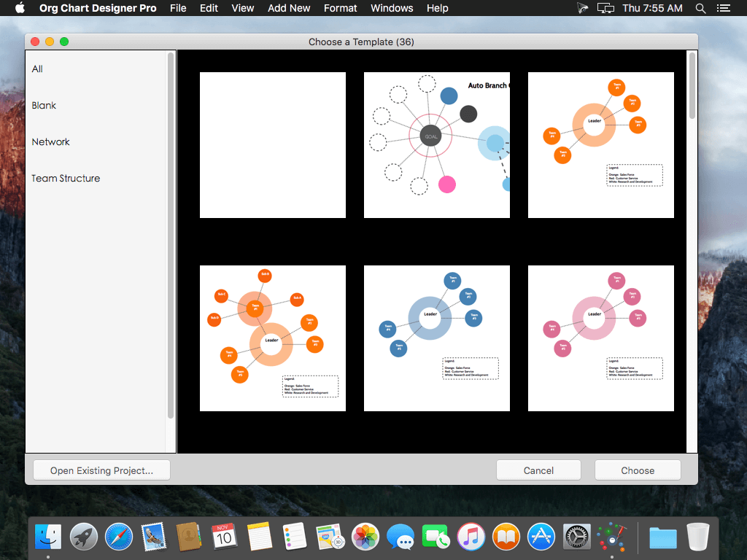
Task: Click the Choose button
Action: click(638, 470)
